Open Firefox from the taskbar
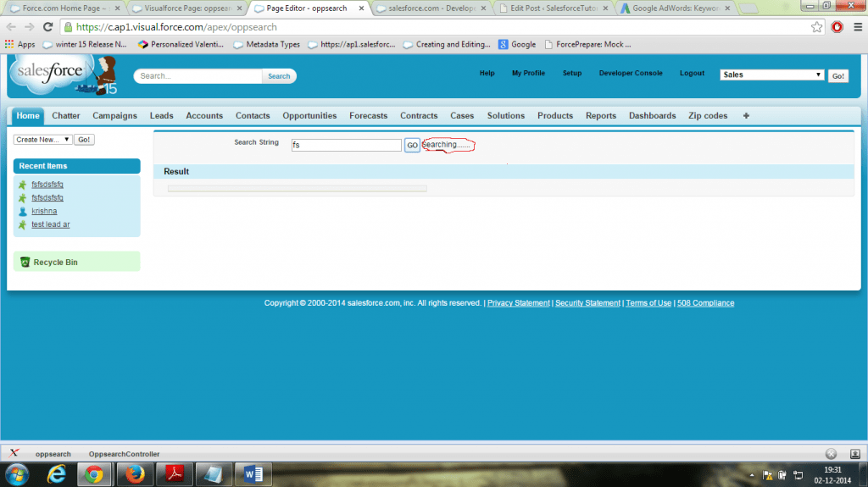 (x=135, y=474)
